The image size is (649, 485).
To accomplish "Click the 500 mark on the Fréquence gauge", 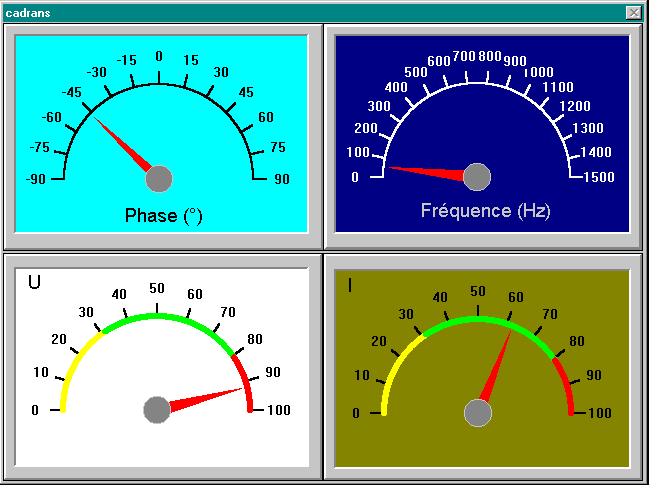I will pos(416,72).
